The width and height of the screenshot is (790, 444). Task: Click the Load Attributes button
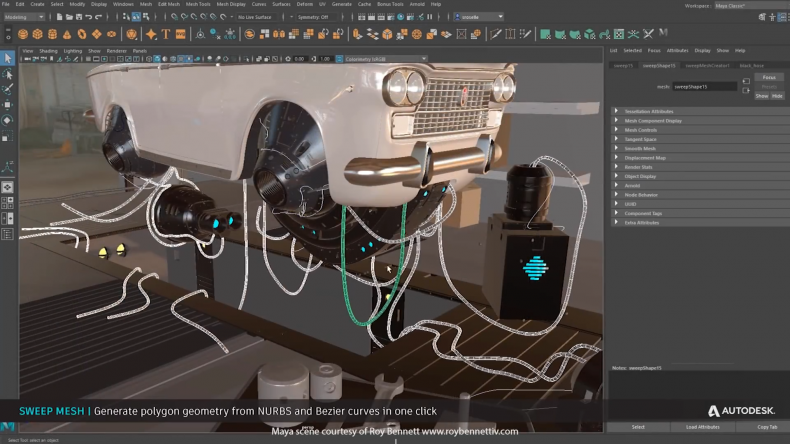pyautogui.click(x=702, y=426)
